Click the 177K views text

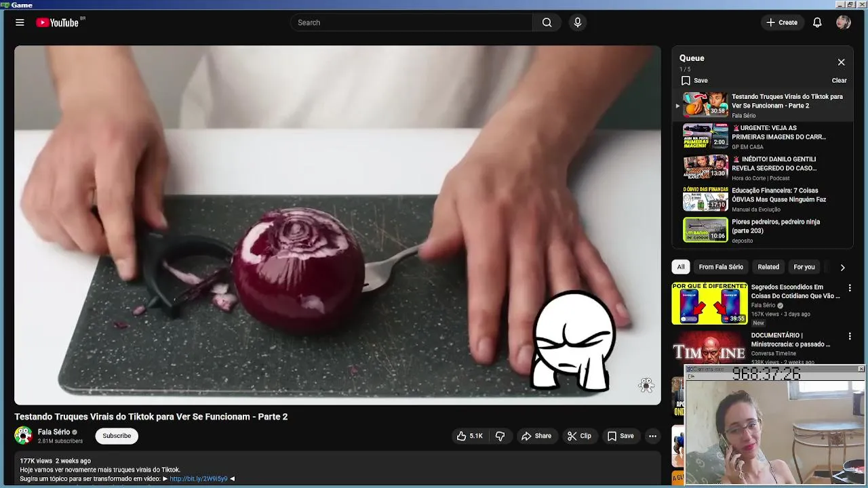[x=36, y=461]
